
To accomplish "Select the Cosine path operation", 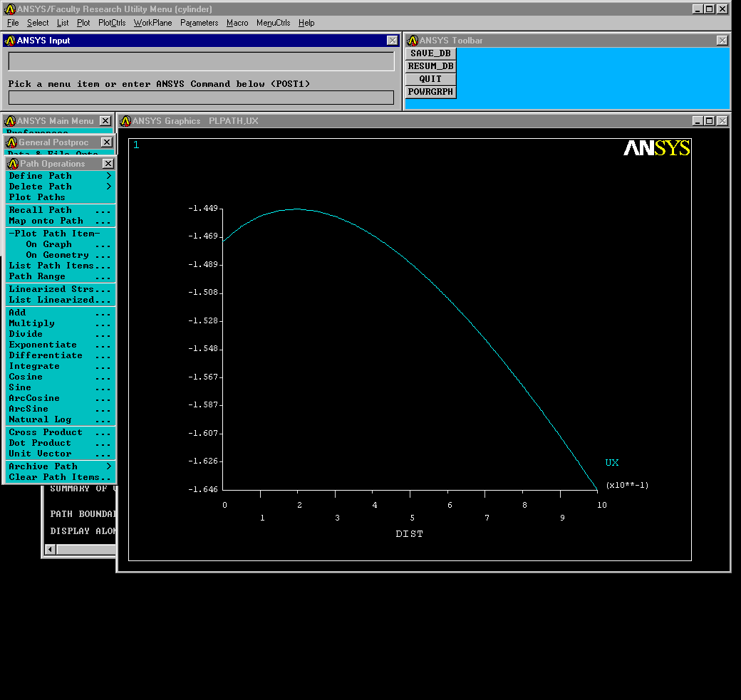I will 60,377.
